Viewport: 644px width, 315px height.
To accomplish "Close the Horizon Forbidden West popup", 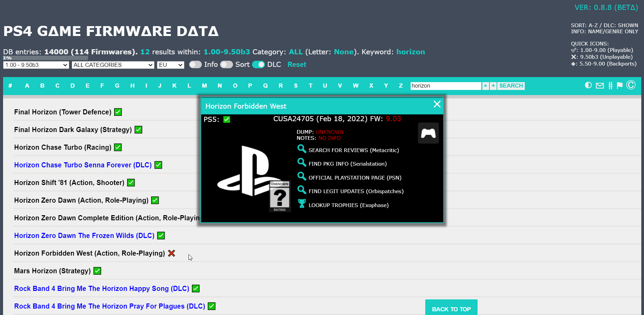I will point(437,104).
